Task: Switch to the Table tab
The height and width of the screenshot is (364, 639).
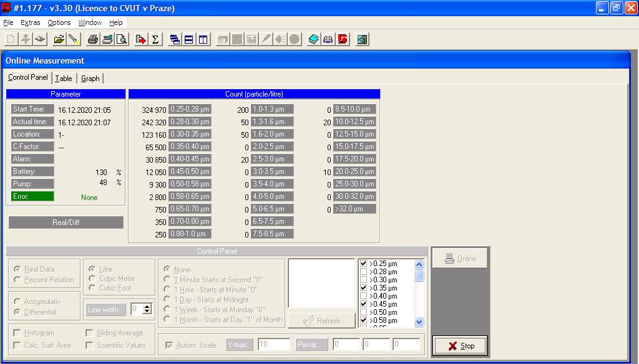Action: coord(64,78)
